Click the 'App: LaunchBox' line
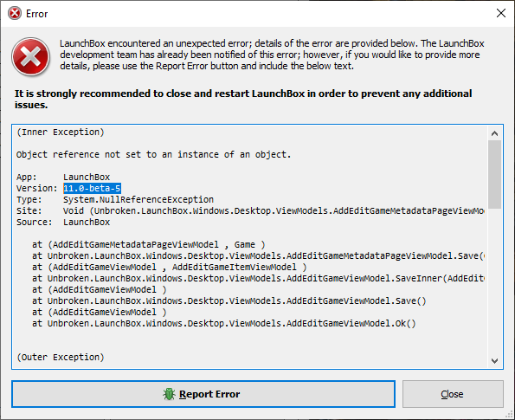The width and height of the screenshot is (515, 420). tap(63, 178)
